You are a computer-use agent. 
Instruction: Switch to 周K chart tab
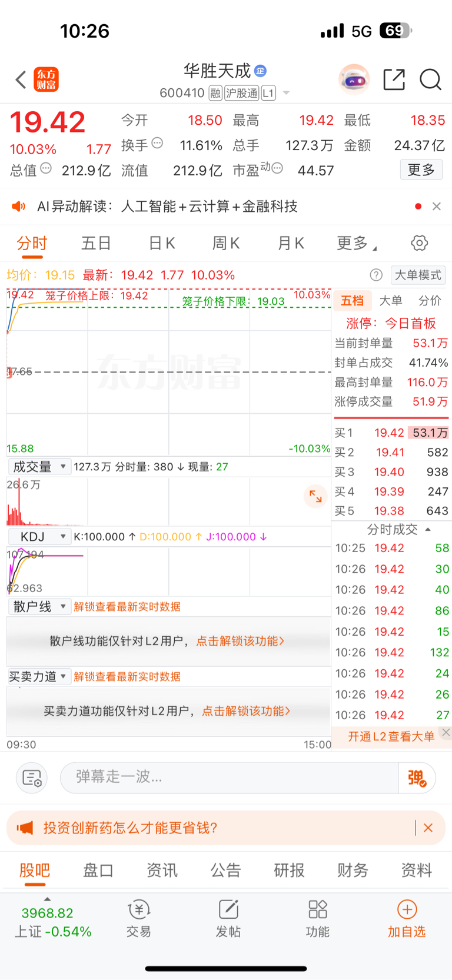(x=226, y=243)
